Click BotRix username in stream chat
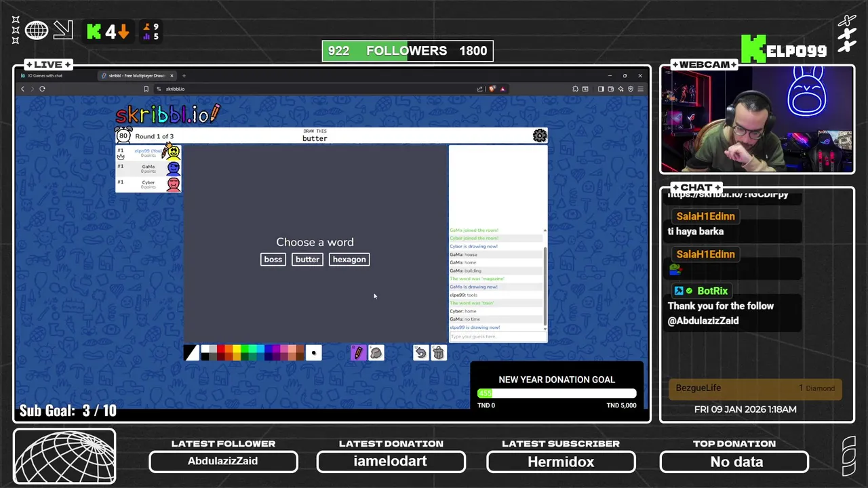Viewport: 868px width, 488px height. [712, 291]
